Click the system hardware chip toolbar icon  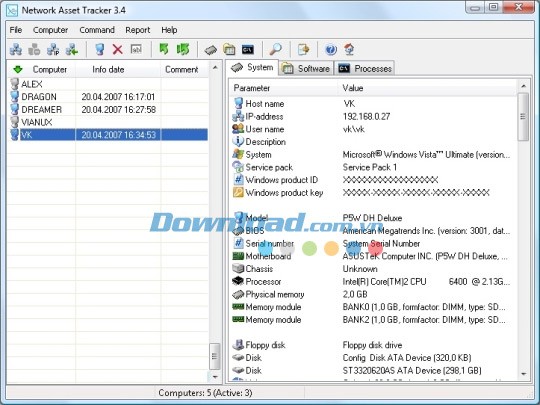coord(210,50)
